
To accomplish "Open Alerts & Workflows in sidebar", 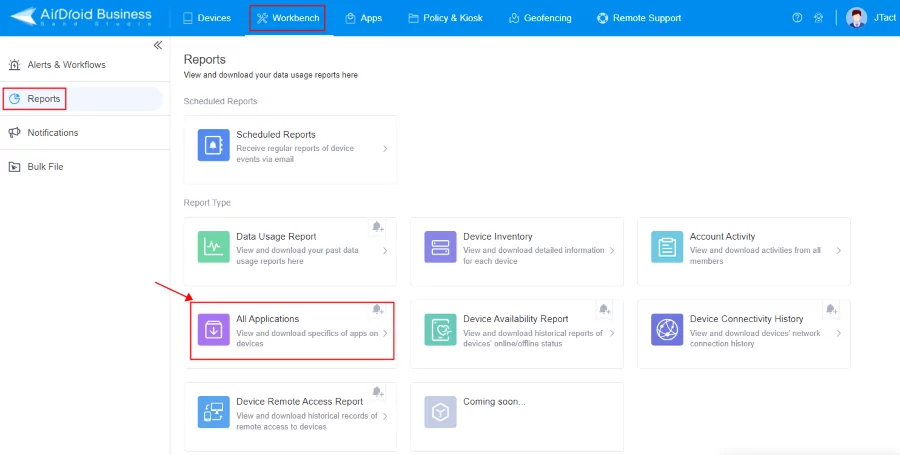I will click(x=66, y=65).
